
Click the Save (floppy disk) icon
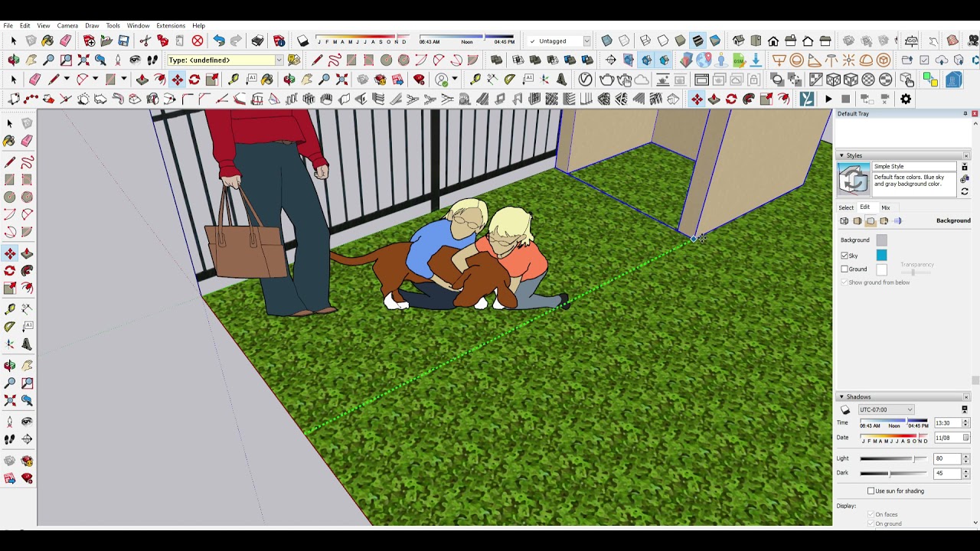(x=123, y=41)
